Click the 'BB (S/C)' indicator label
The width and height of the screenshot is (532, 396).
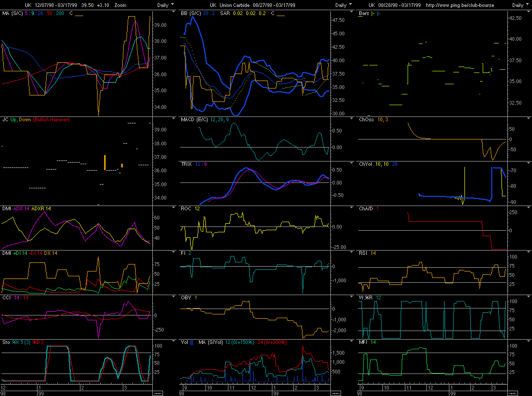tap(190, 13)
